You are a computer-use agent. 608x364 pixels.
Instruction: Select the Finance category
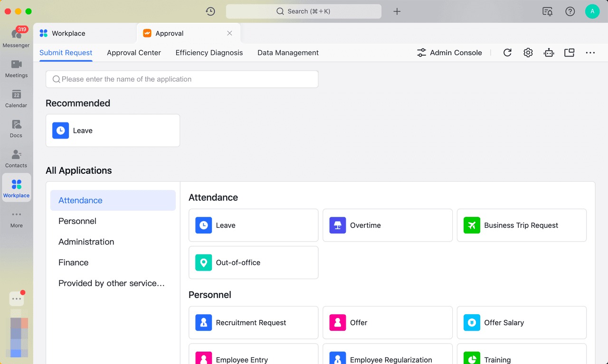pos(74,262)
